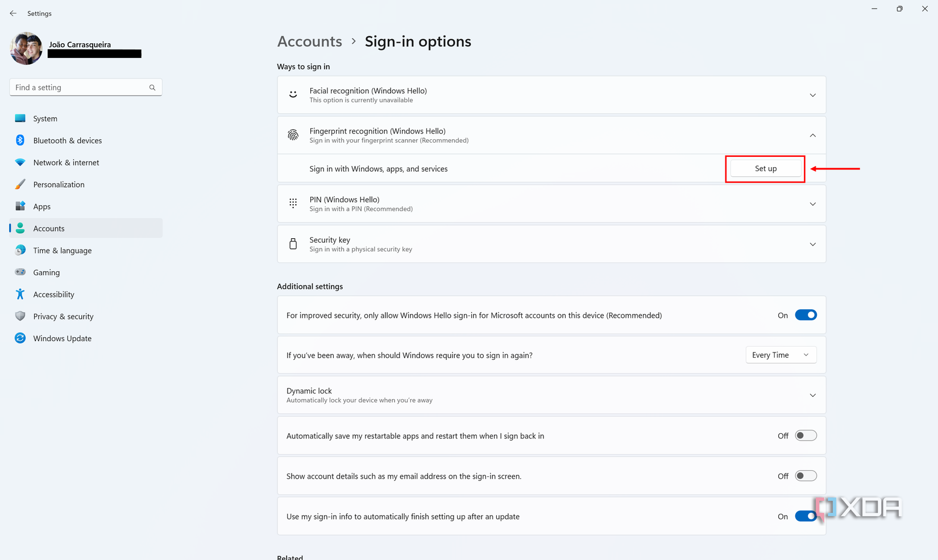Click the Find a setting field
The height and width of the screenshot is (560, 938).
click(x=78, y=88)
